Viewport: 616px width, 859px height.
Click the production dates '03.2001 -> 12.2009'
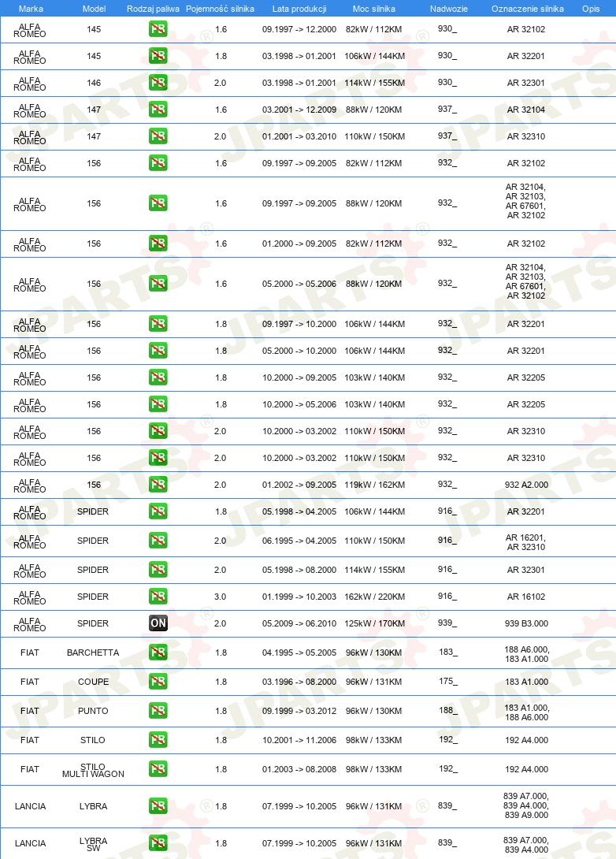click(x=299, y=110)
